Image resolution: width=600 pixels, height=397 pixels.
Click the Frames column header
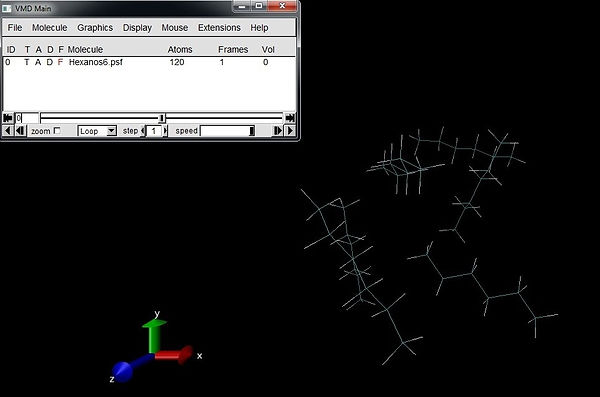[233, 49]
